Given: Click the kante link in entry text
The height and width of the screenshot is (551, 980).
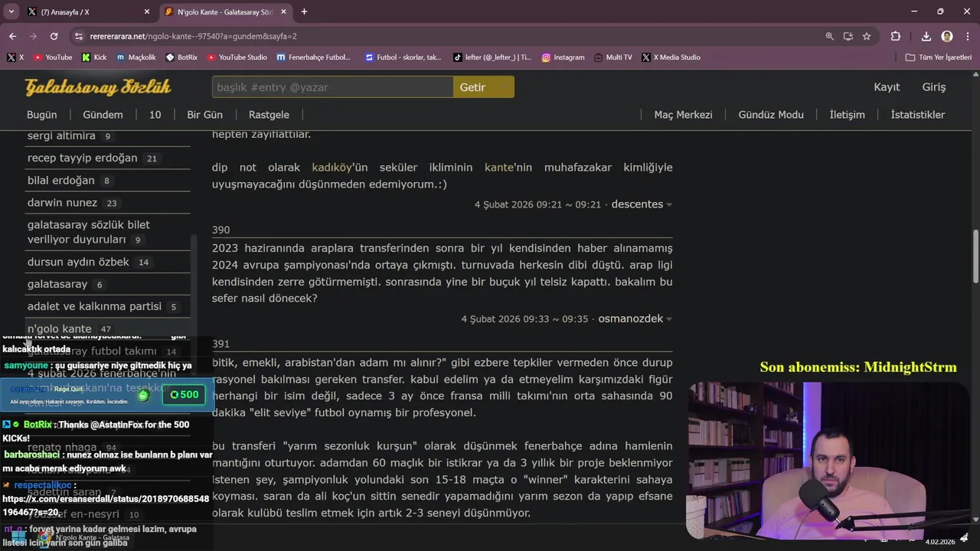Looking at the screenshot, I should (x=498, y=167).
